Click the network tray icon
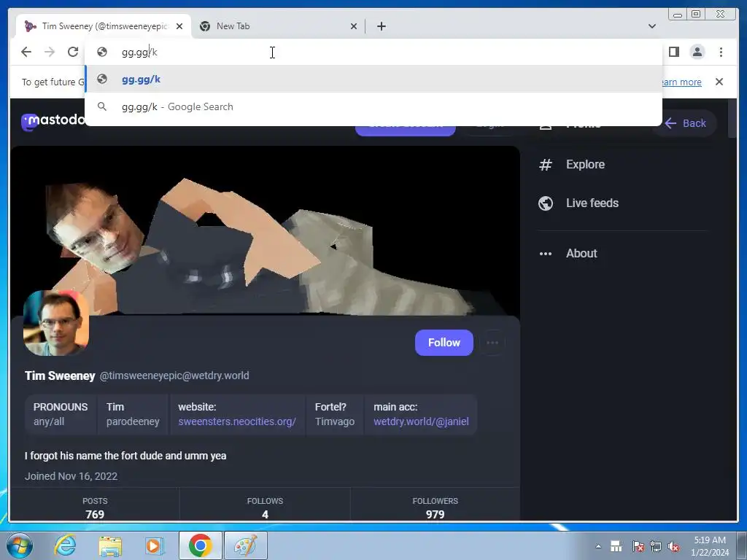747x560 pixels. click(656, 546)
